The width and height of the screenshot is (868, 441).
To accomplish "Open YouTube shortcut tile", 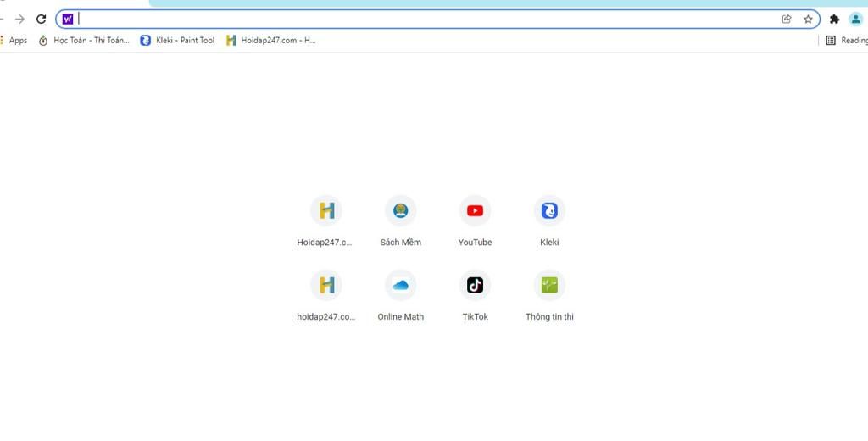I will pyautogui.click(x=475, y=221).
